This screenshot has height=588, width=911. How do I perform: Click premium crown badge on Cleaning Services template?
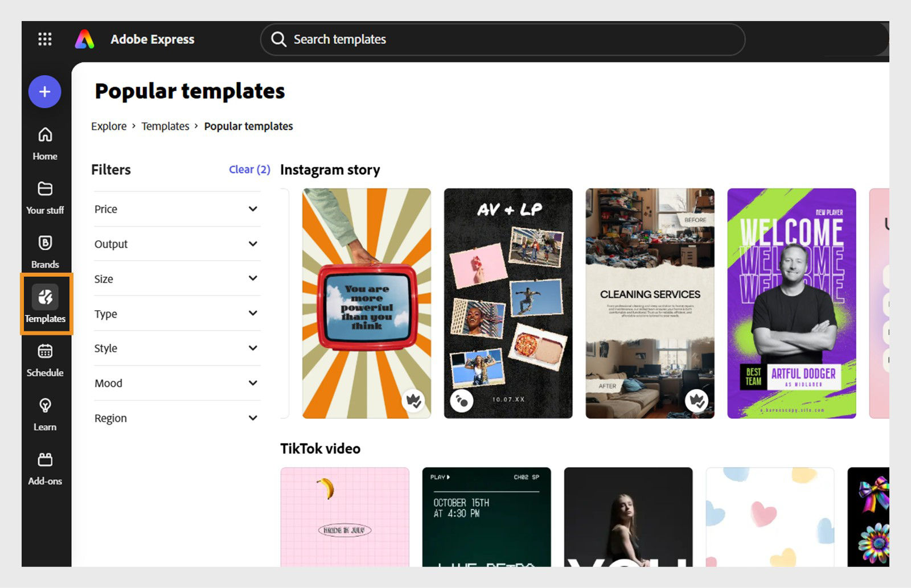pos(696,401)
